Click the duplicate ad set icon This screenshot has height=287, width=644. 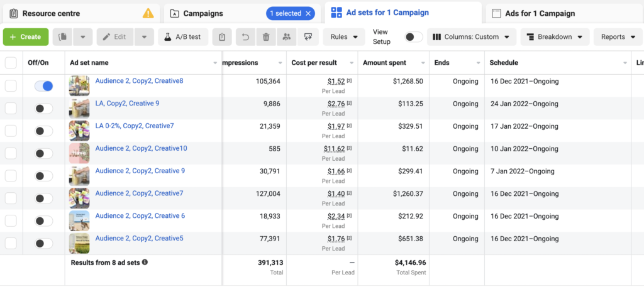click(x=62, y=37)
